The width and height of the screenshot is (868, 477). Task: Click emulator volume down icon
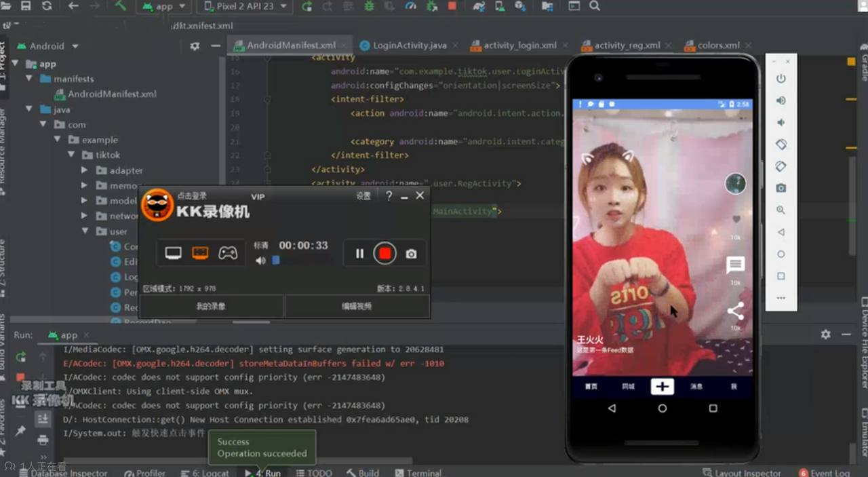point(781,122)
